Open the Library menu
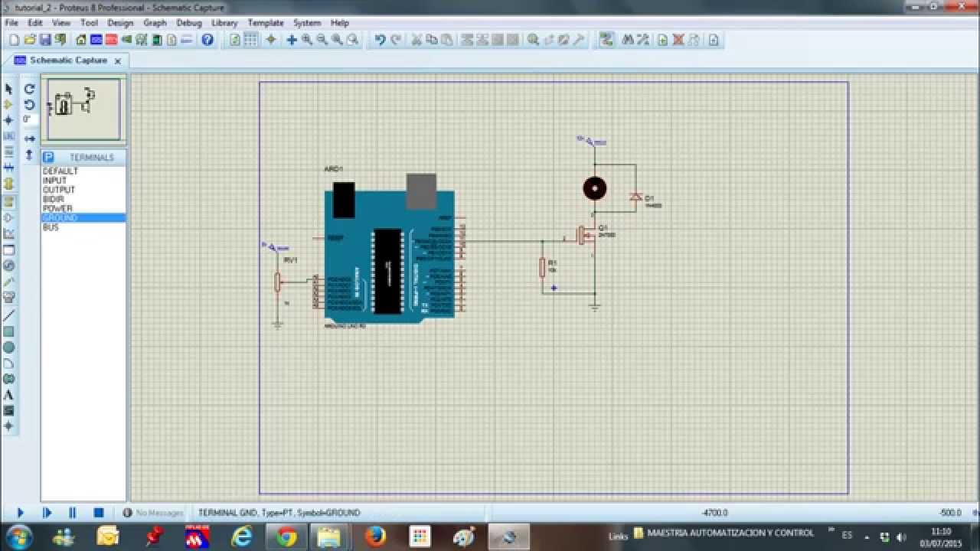 coord(224,23)
